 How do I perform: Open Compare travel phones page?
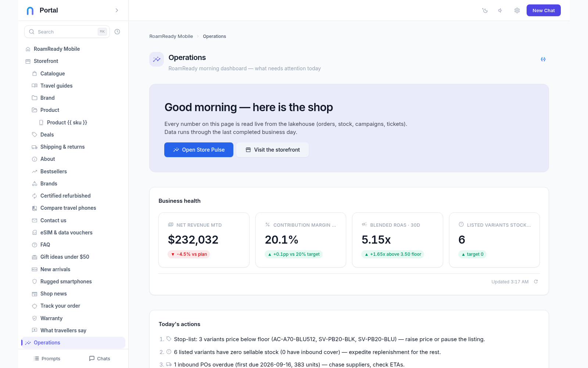77,208
